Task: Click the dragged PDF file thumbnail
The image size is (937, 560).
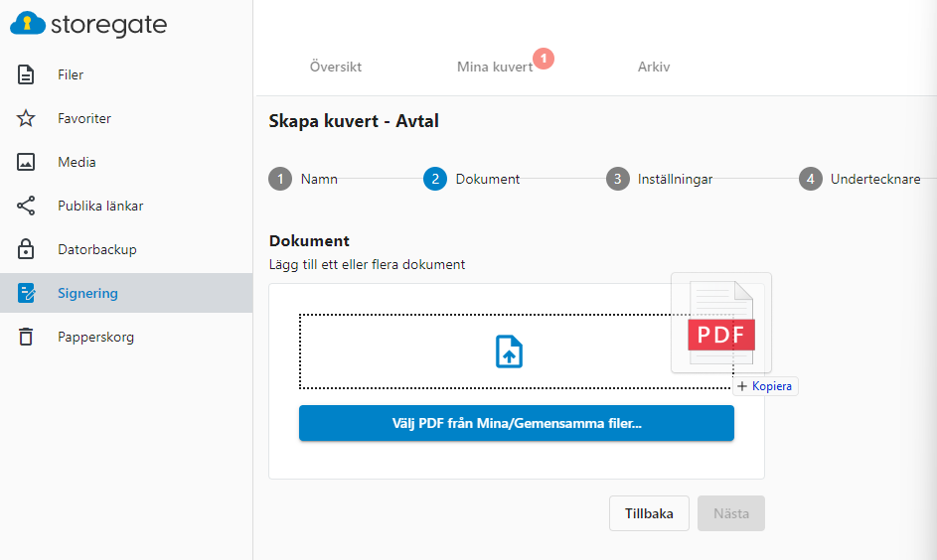Action: click(x=721, y=323)
